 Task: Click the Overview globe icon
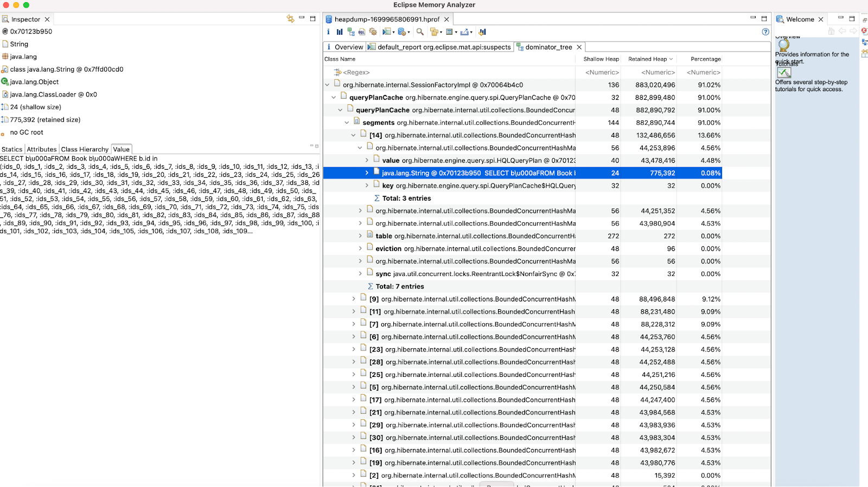pyautogui.click(x=783, y=46)
